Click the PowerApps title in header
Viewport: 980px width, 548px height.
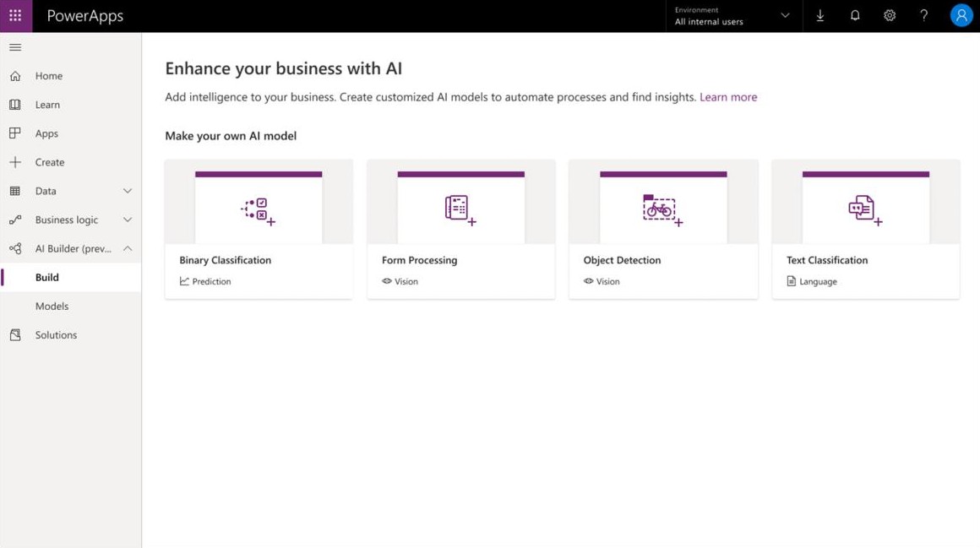tap(85, 16)
